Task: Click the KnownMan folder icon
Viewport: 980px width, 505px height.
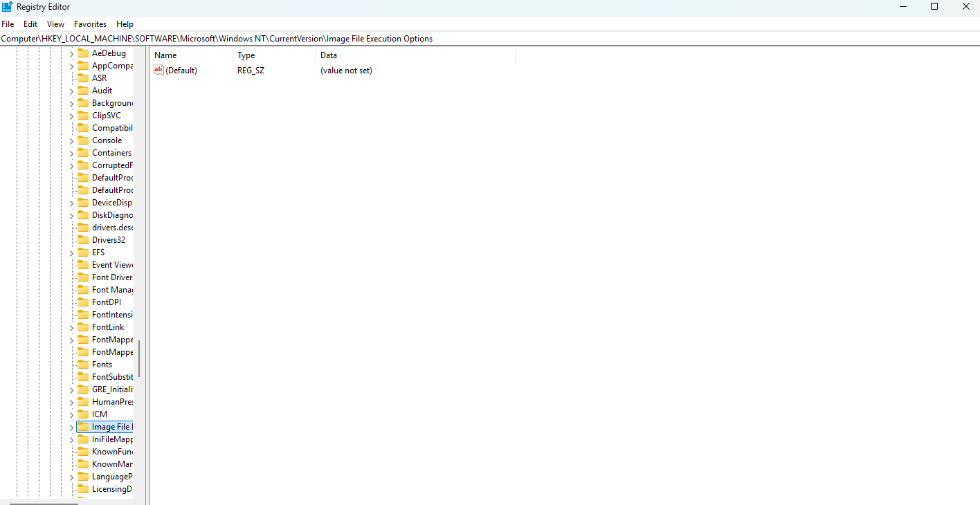Action: click(83, 464)
